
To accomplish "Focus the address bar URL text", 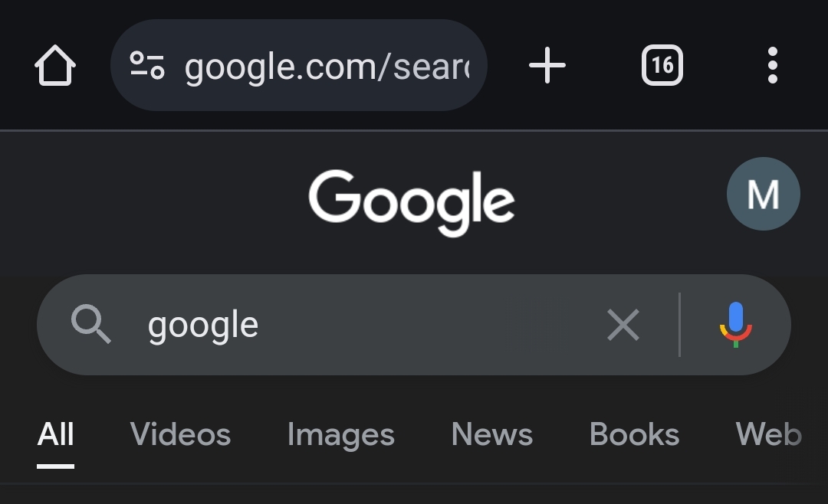I will pos(327,67).
